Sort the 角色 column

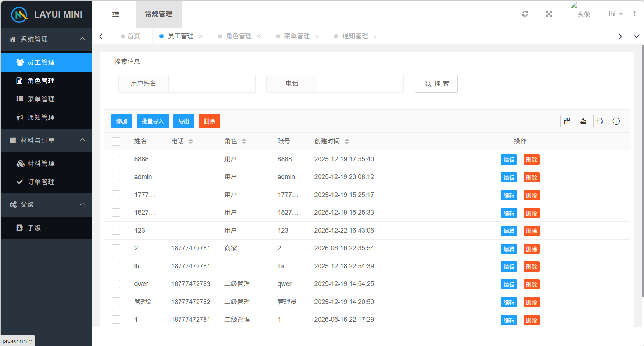[244, 141]
